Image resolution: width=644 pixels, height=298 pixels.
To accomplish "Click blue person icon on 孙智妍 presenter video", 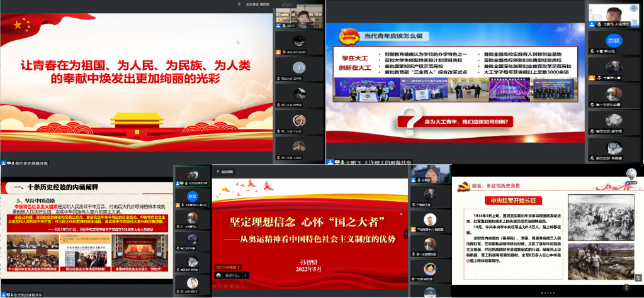I will (414, 180).
